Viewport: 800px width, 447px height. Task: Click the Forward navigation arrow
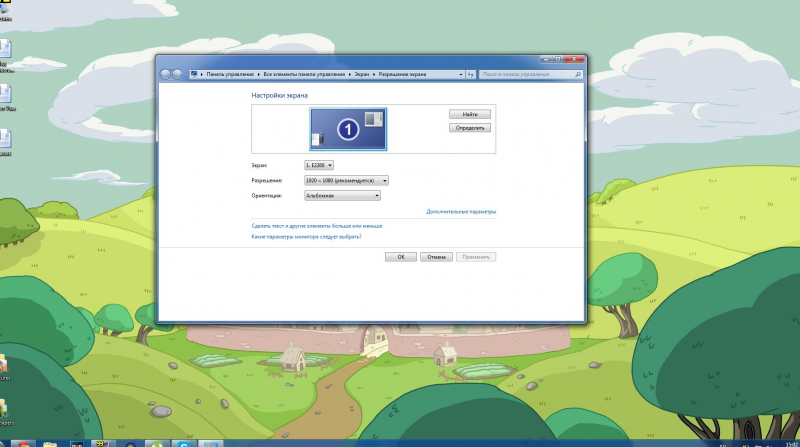click(x=177, y=74)
